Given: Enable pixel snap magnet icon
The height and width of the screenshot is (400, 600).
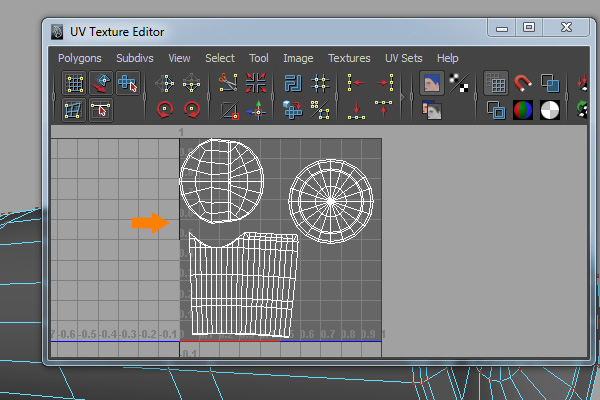Looking at the screenshot, I should [x=522, y=84].
